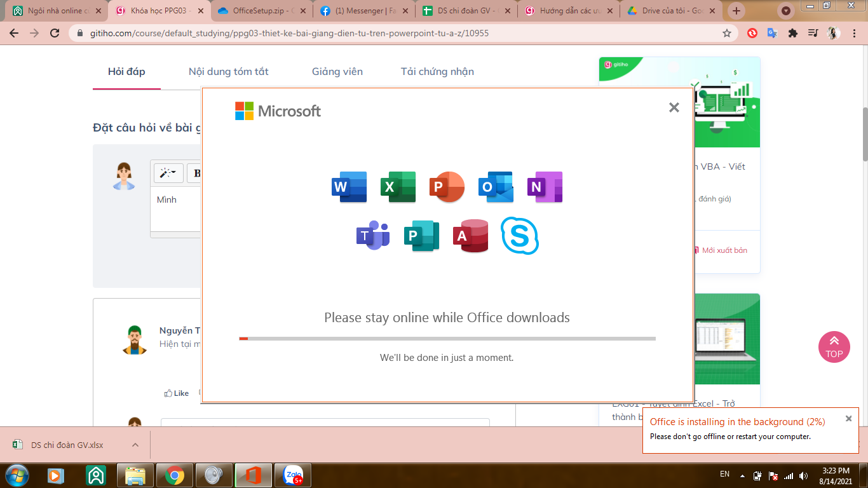Click the TOP scroll-to-top button
This screenshot has height=488, width=868.
834,347
